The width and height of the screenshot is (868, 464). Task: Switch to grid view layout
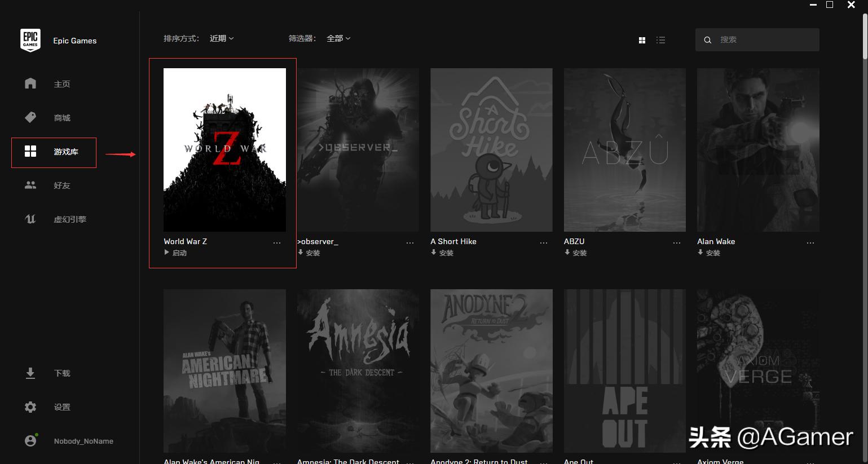point(642,40)
